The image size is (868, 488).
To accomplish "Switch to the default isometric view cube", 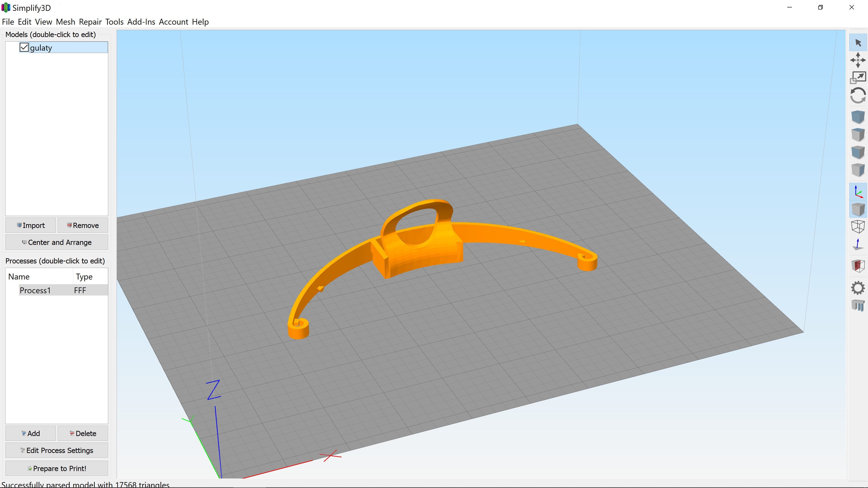I will pyautogui.click(x=858, y=117).
